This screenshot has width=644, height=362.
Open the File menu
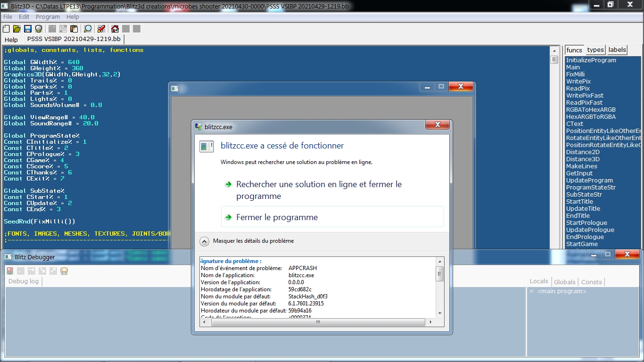pos(8,16)
